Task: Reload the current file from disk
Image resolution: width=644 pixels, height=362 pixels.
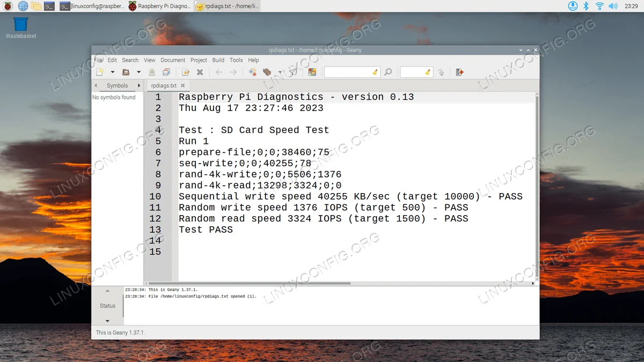Action: pyautogui.click(x=186, y=72)
